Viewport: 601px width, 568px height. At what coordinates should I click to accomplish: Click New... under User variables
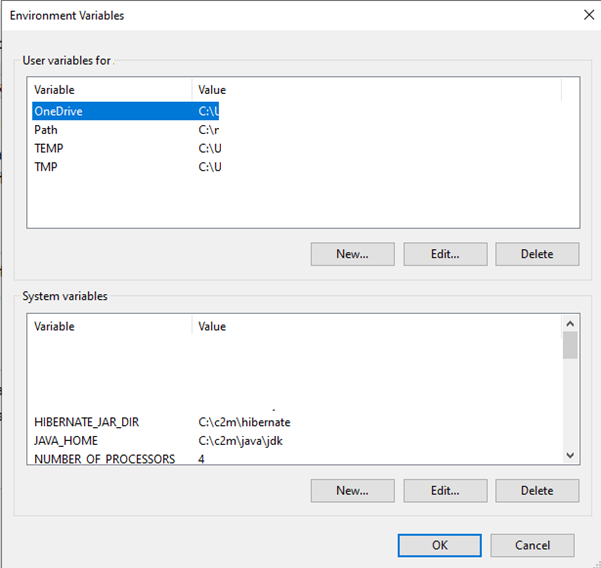pos(353,254)
